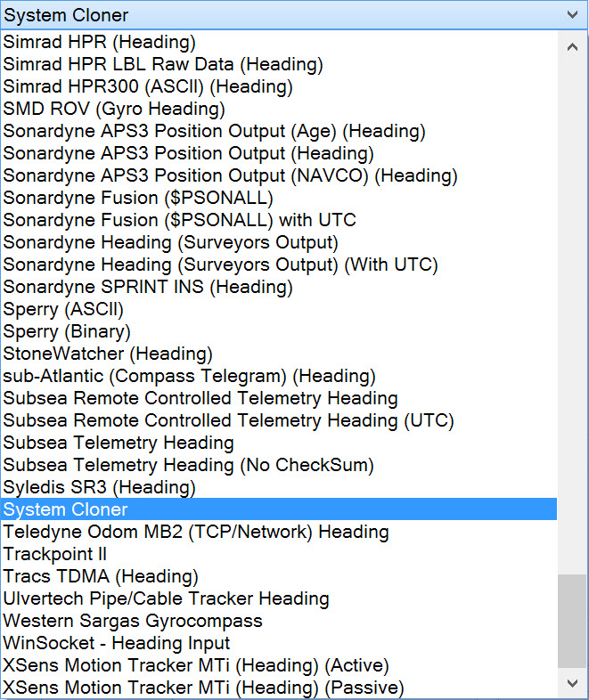Choose Sperry (Binary) entry
Viewport: 589px width, 700px height.
(x=67, y=331)
